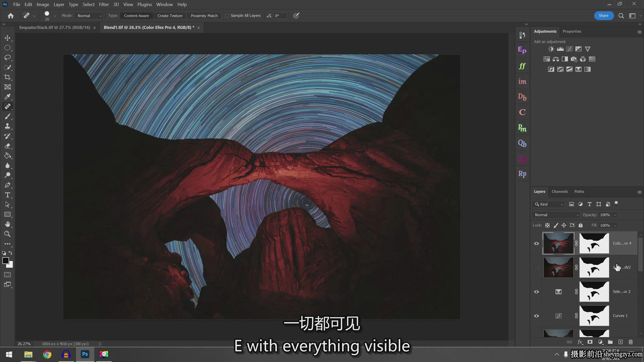644x362 pixels.
Task: Switch to the Properties tab
Action: click(x=572, y=31)
